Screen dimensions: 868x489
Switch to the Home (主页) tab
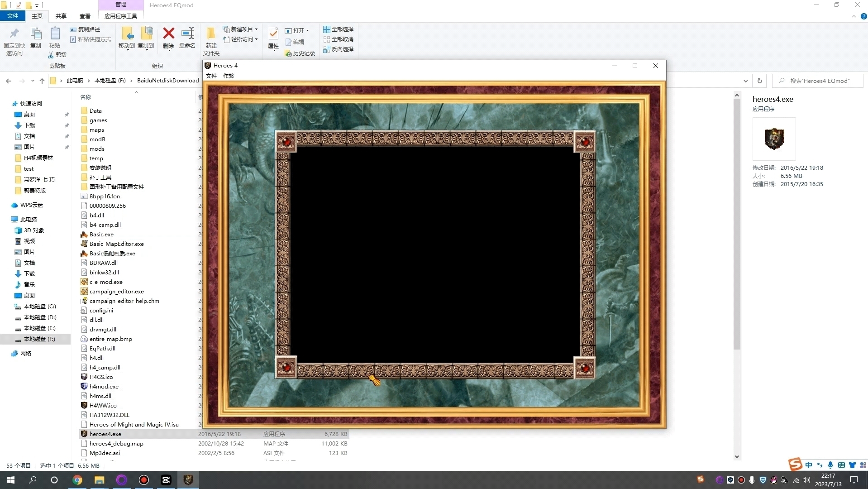tap(37, 16)
